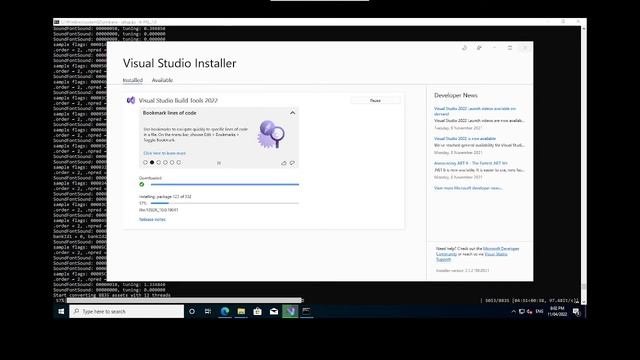
Task: Open File Explorer from the taskbar
Action: tap(241, 311)
